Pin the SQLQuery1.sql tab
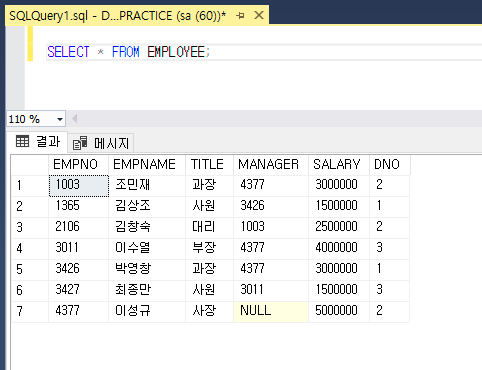 240,15
